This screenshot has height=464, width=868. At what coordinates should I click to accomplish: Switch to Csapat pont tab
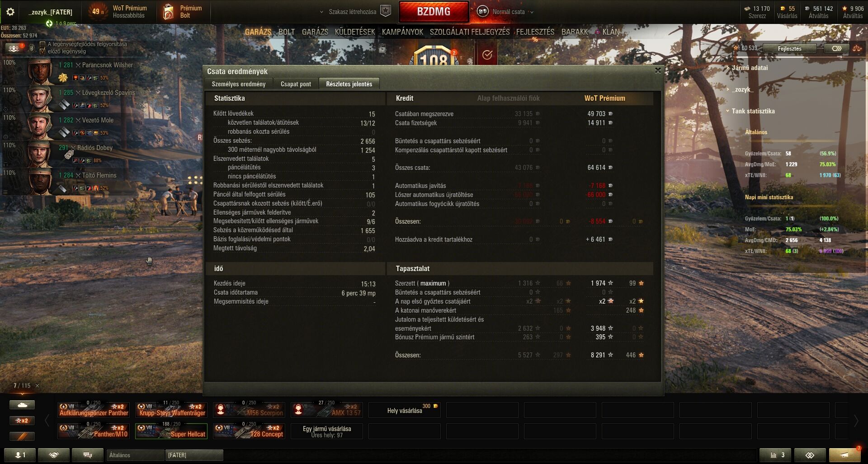coord(296,84)
